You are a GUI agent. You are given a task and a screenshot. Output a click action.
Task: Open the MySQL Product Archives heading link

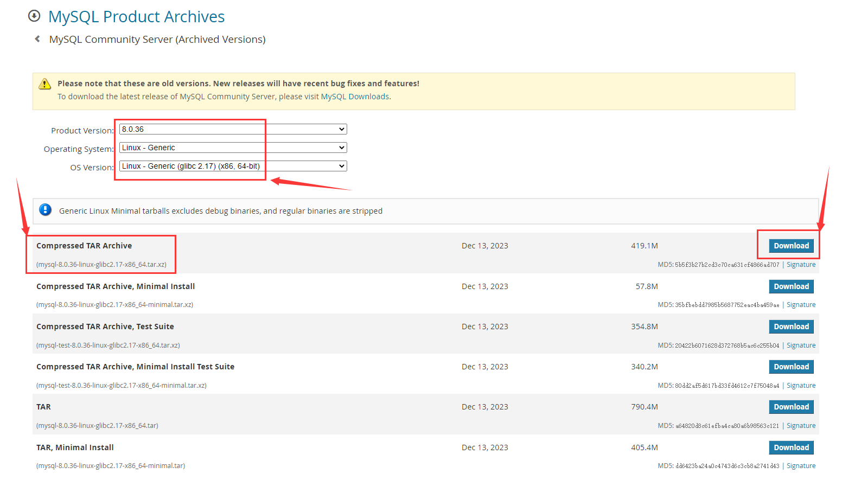(x=136, y=17)
